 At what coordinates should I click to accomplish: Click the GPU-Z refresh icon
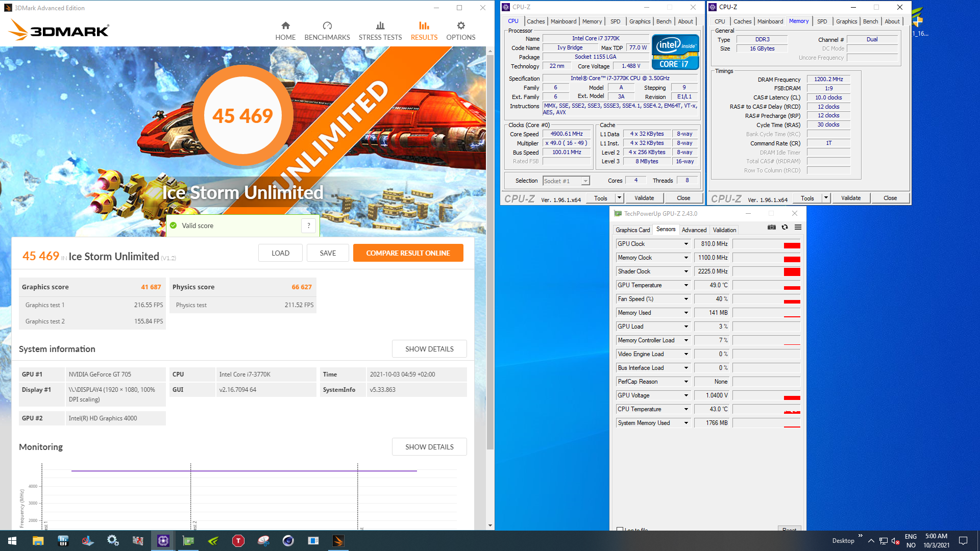point(785,228)
